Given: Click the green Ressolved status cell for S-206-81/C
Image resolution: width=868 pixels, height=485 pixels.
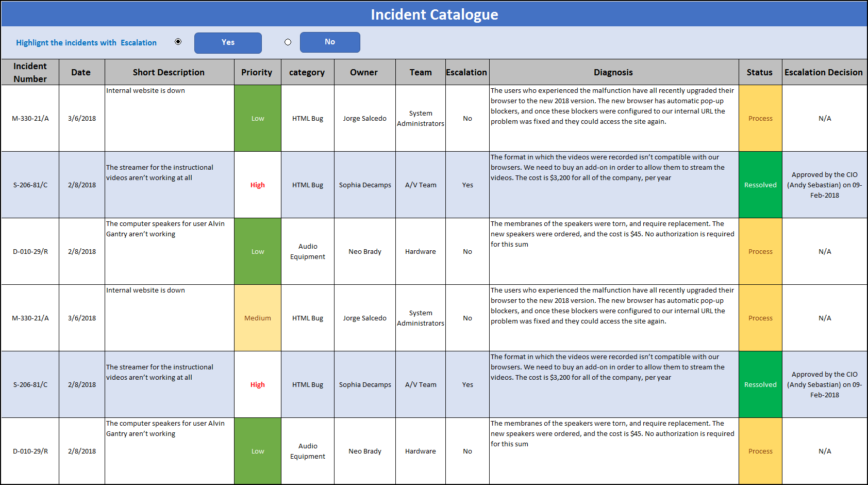Looking at the screenshot, I should point(760,185).
